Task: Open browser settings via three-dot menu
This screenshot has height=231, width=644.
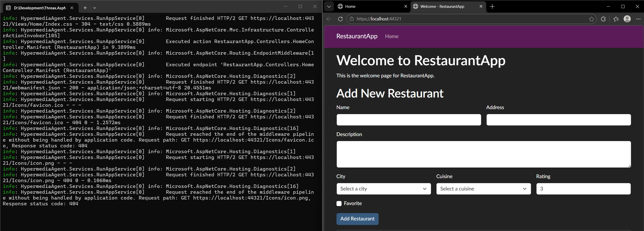Action: click(639, 19)
